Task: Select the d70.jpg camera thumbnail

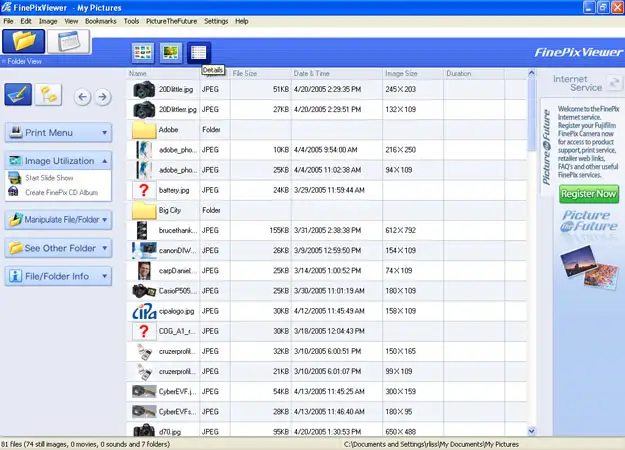Action: point(144,430)
